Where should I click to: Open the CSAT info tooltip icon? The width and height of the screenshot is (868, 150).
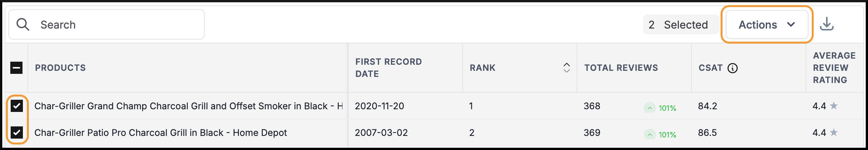733,68
